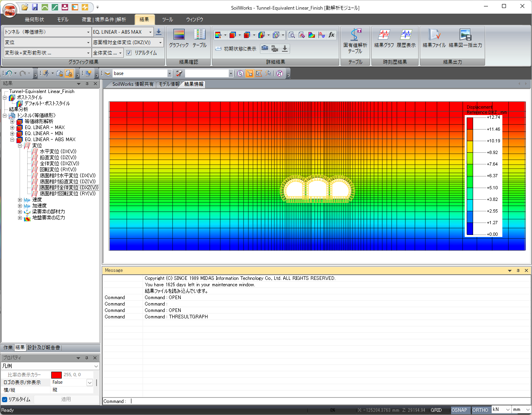Switch to the SoilWorks 情報共有 tab

133,84
